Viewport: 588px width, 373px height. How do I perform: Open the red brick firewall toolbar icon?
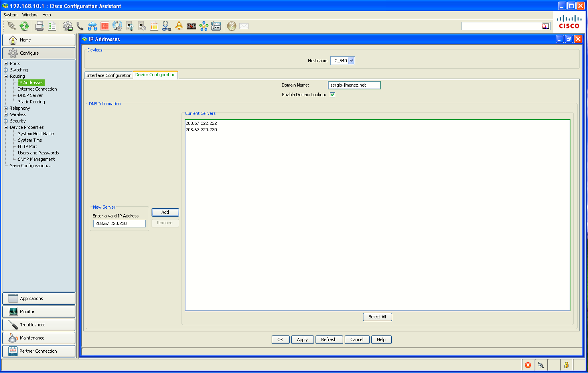[x=105, y=26]
